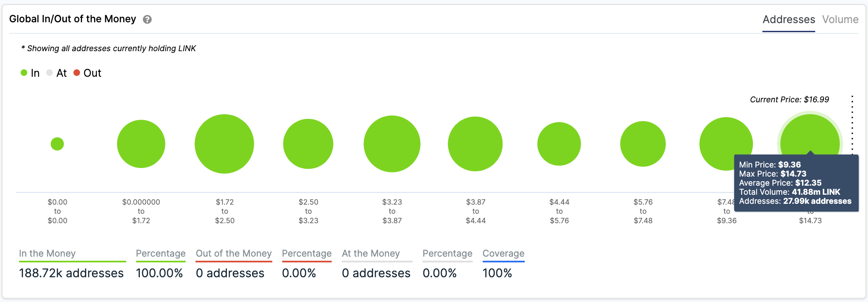Click the At the Money label
Image resolution: width=868 pixels, height=302 pixels.
371,253
